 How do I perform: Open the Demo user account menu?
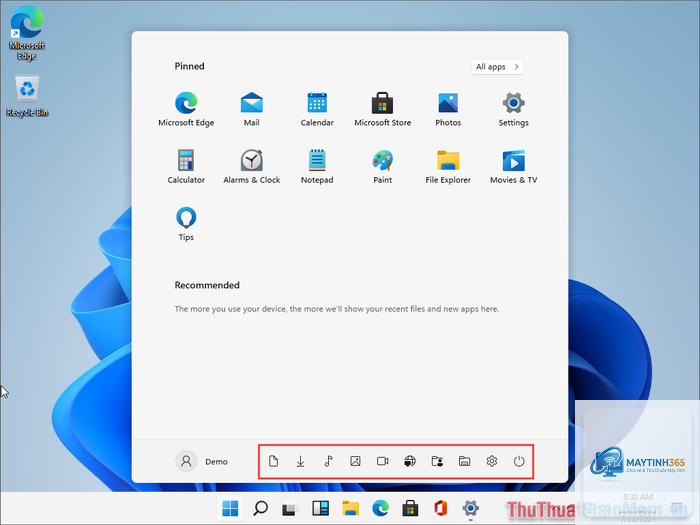(202, 461)
